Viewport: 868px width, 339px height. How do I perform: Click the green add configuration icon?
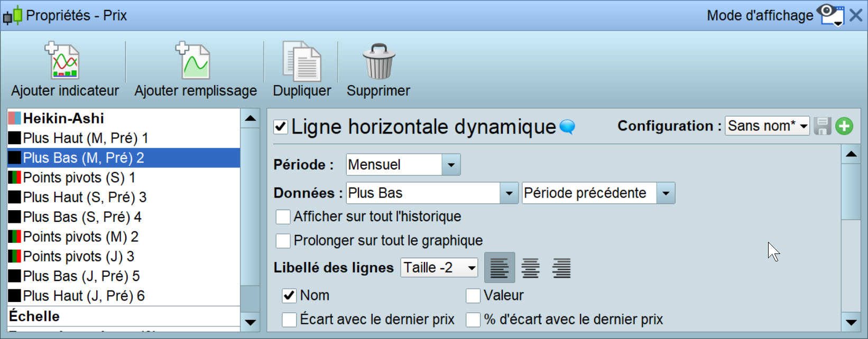click(x=844, y=126)
